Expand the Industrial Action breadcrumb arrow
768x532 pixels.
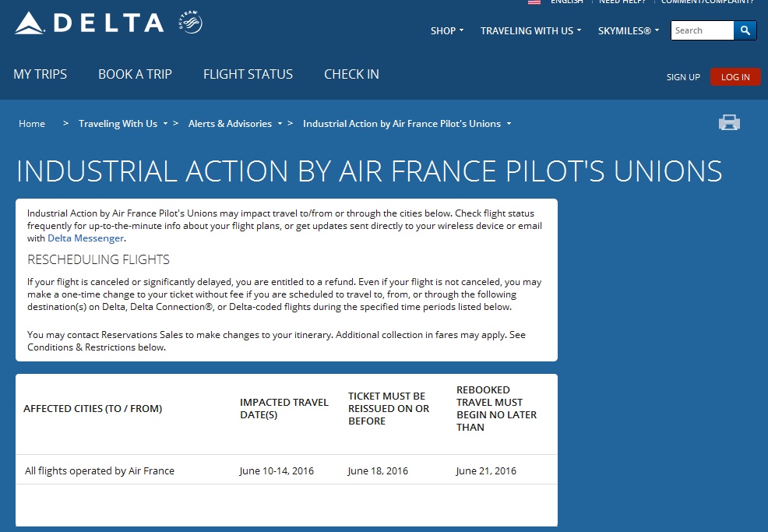[x=509, y=124]
